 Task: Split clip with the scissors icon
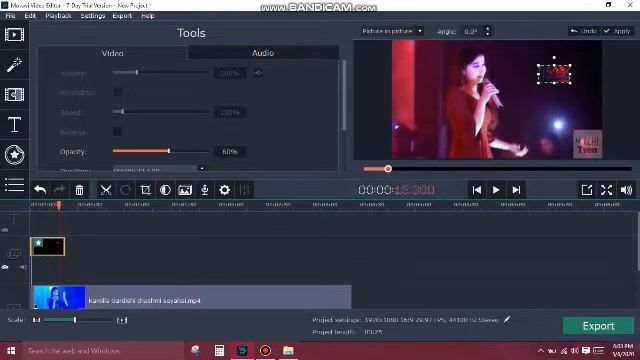106,190
